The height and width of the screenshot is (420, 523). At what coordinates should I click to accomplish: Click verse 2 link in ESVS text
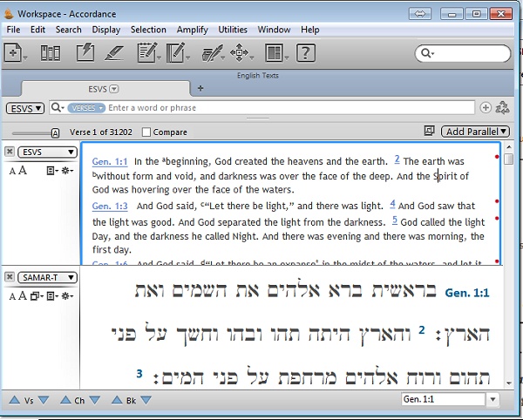click(397, 159)
